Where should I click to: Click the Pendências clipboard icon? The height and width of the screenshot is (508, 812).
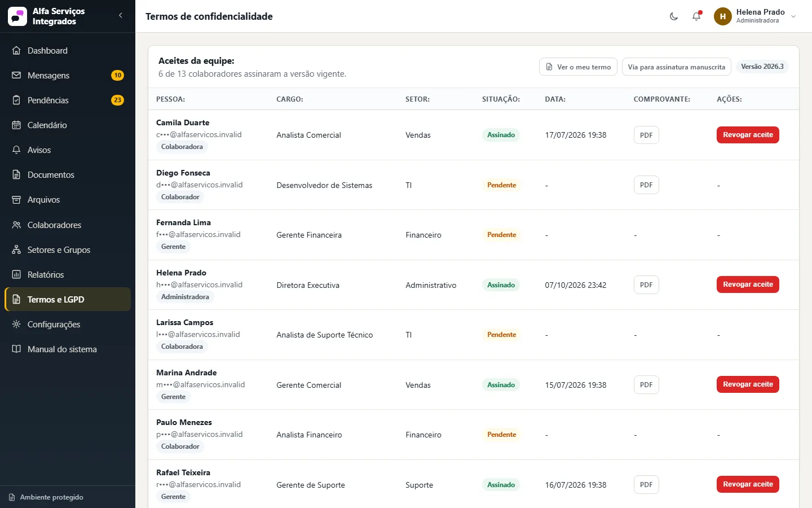tap(16, 100)
